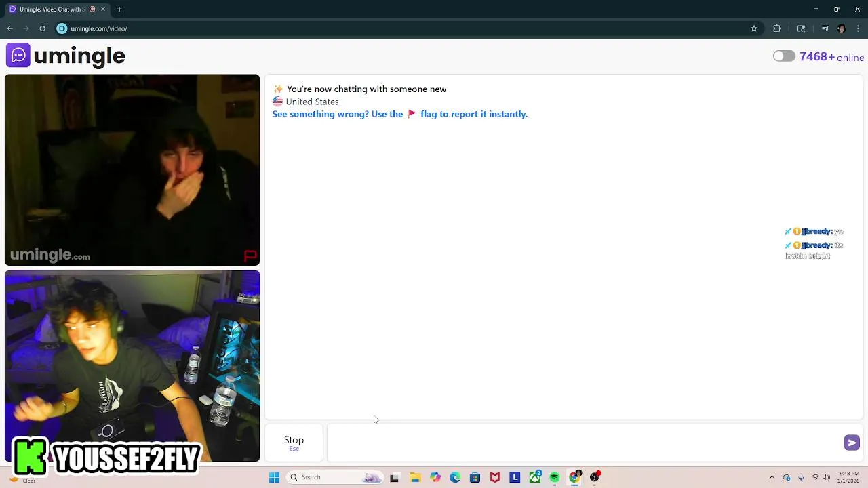Go back to the previous page

tap(10, 28)
